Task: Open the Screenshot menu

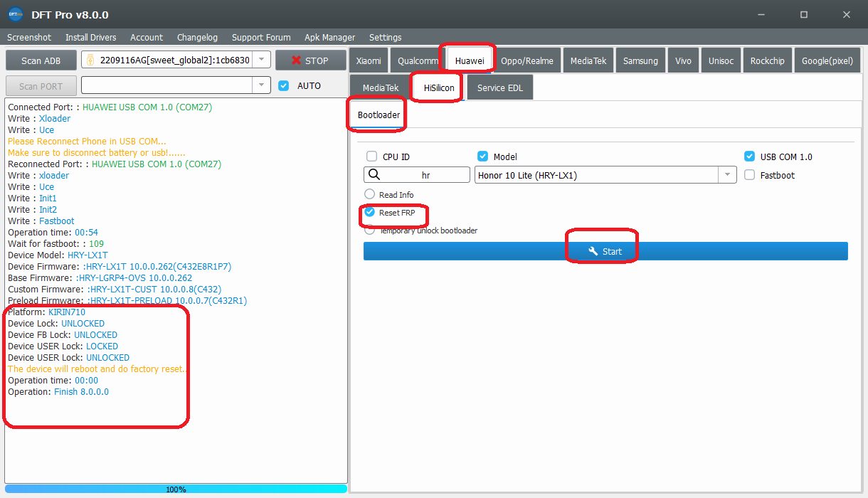Action: 29,37
